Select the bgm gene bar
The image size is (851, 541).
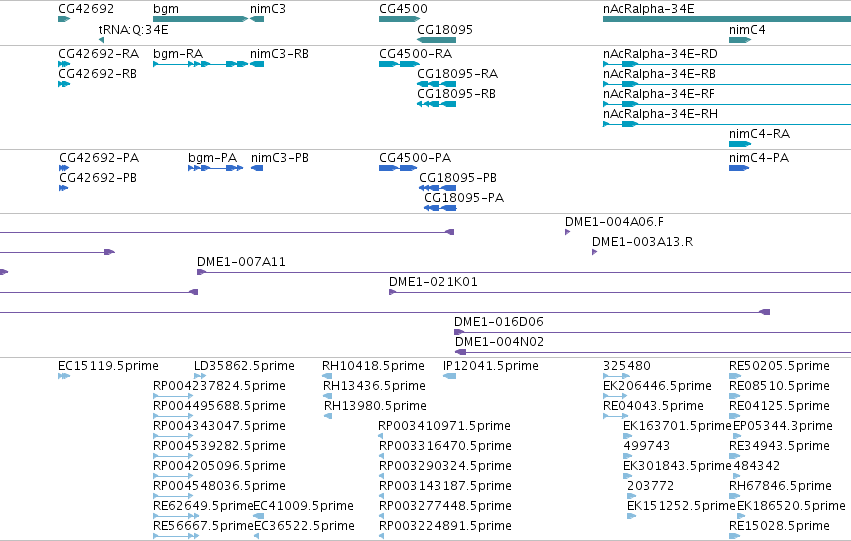point(200,19)
